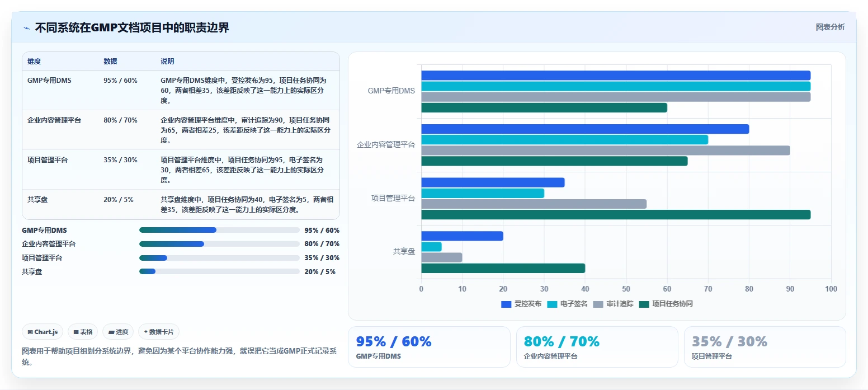This screenshot has width=868, height=390.
Task: Click the 50 tick on the chart x-axis
Action: tap(626, 289)
